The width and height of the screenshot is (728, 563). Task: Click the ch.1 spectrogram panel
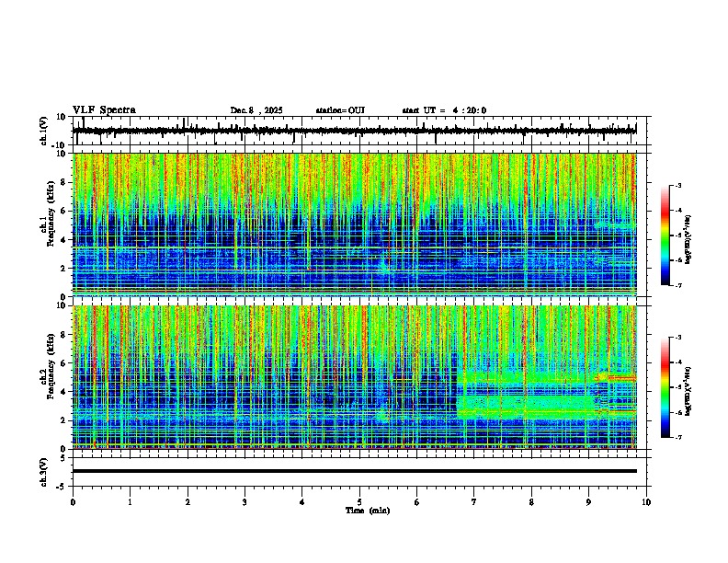click(354, 224)
